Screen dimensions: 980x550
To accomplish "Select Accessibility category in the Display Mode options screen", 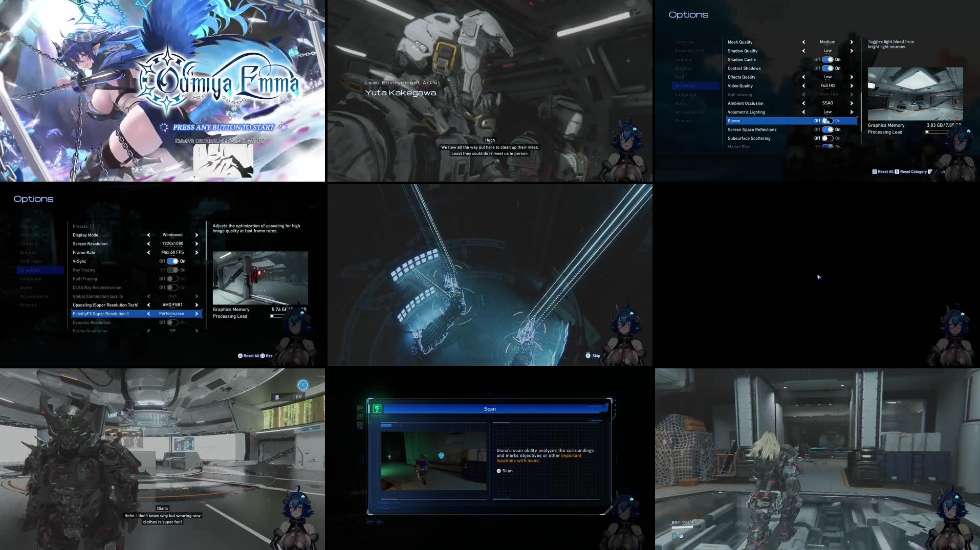I will (34, 296).
